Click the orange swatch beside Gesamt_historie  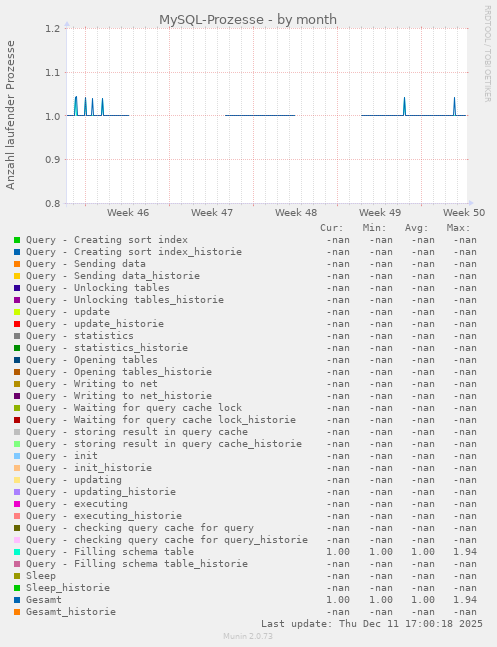pos(17,612)
